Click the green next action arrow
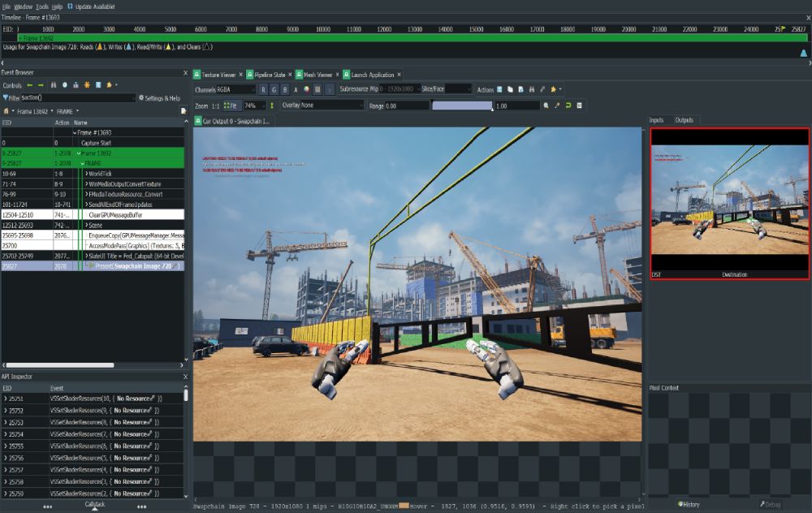Image resolution: width=812 pixels, height=513 pixels. point(41,85)
